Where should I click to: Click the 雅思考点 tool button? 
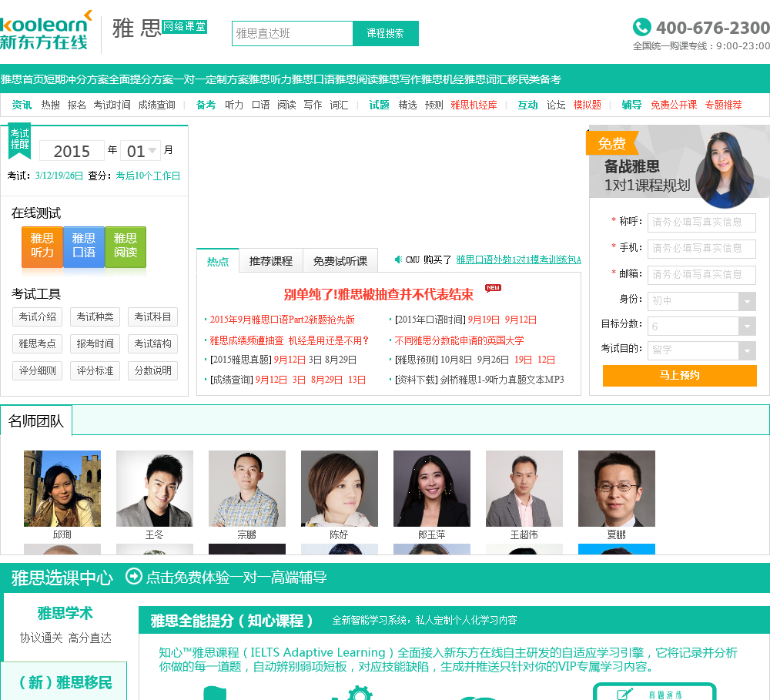coord(37,344)
